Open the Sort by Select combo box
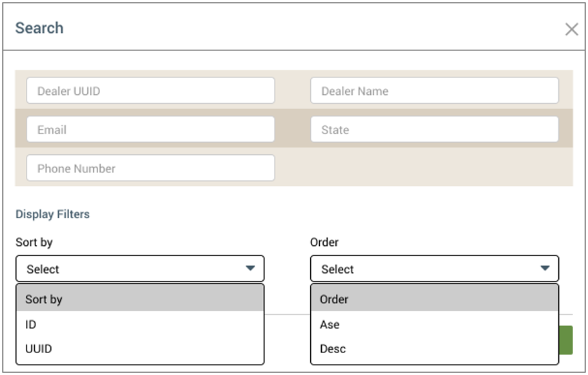 (x=140, y=269)
